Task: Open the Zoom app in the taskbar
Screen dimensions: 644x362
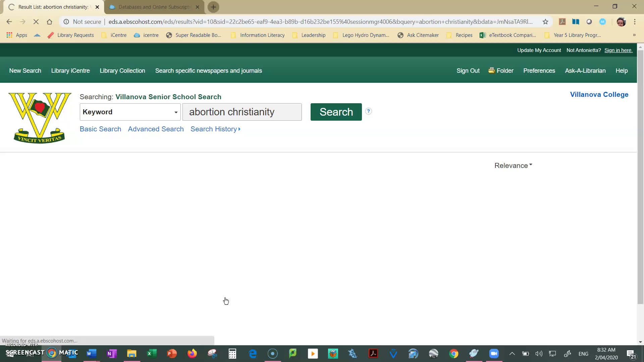Action: coord(494,354)
